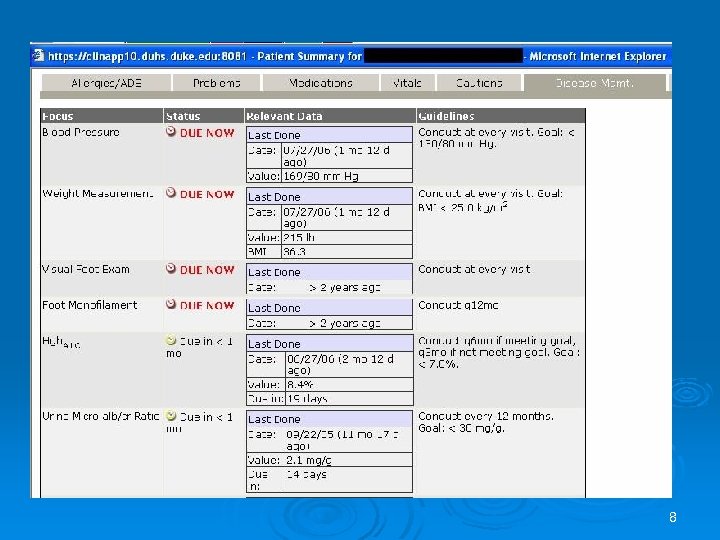Go to the Cautions tab
This screenshot has height=540, width=720.
click(x=479, y=83)
